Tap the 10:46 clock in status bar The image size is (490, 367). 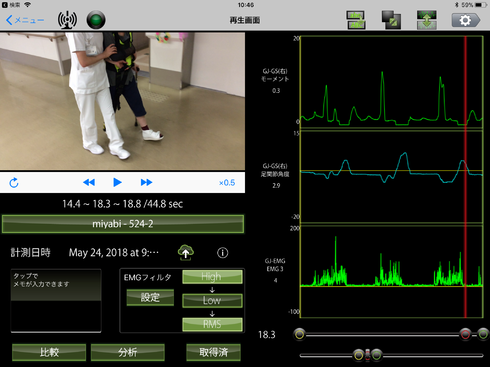[x=246, y=5]
